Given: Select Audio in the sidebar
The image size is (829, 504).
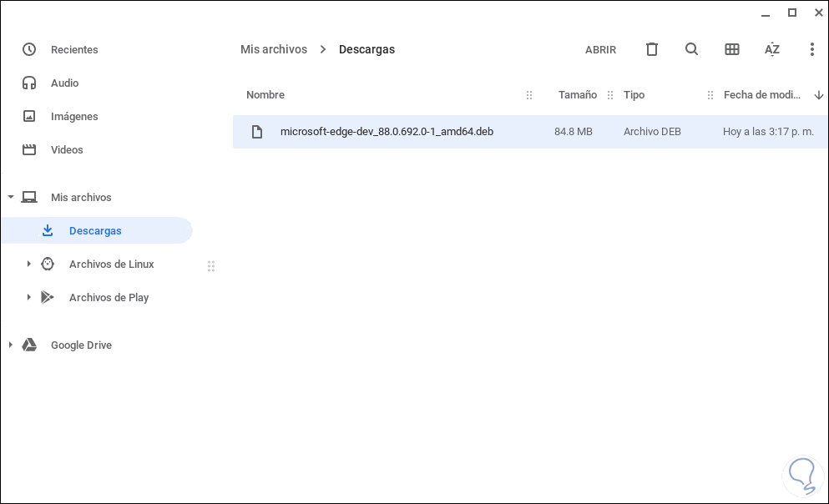Looking at the screenshot, I should (64, 83).
